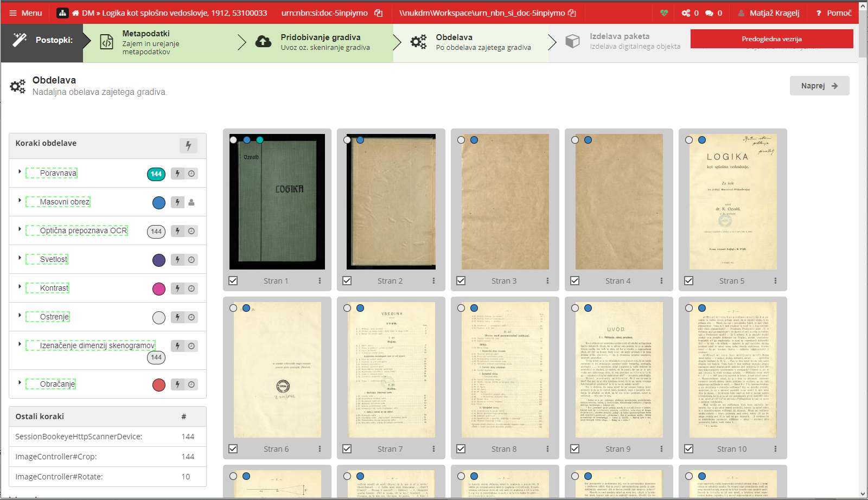
Task: Click the clock icon for Ostrenje
Action: point(192,317)
